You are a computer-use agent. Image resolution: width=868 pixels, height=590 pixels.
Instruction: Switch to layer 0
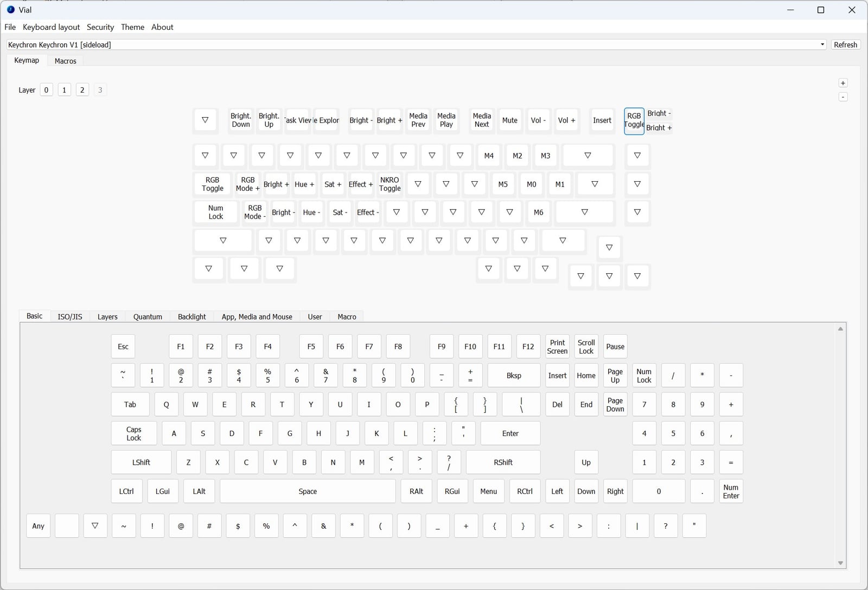46,90
